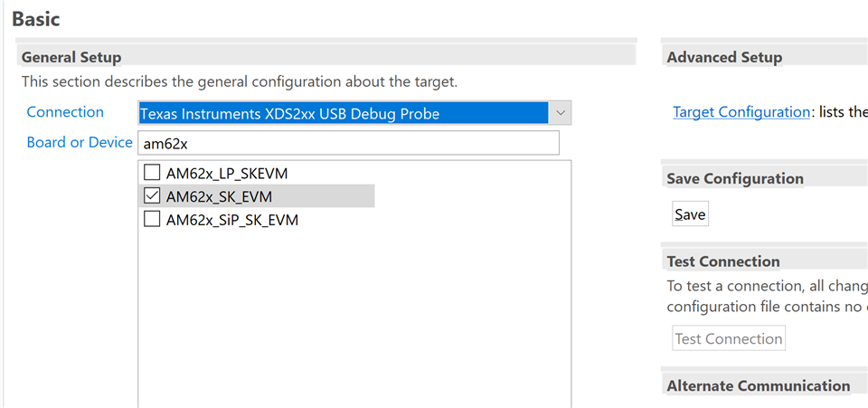Click the Save Configuration section header
This screenshot has width=868, height=408.
point(735,178)
